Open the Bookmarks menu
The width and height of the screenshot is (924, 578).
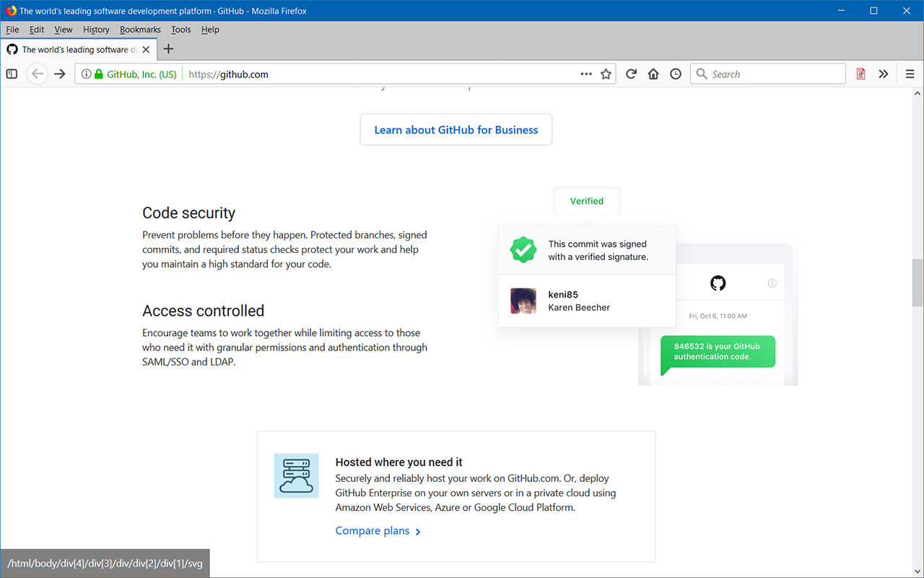coord(140,30)
